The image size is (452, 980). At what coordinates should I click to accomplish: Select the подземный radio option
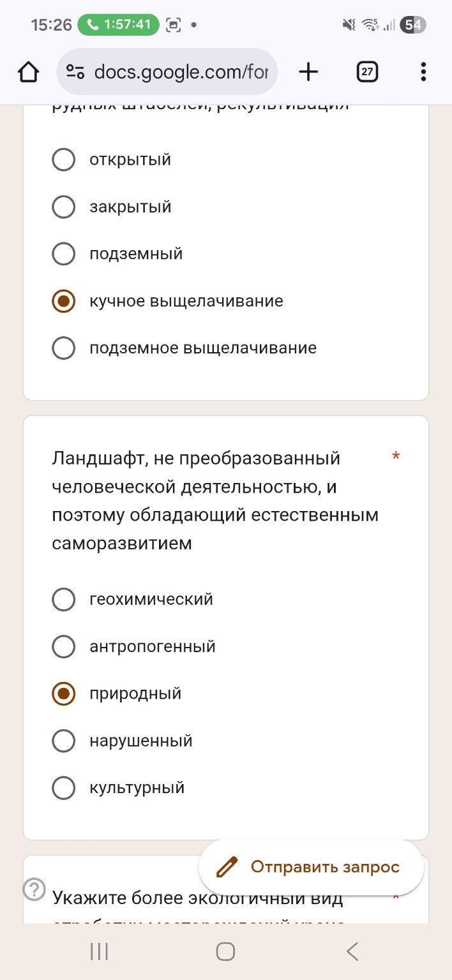63,253
